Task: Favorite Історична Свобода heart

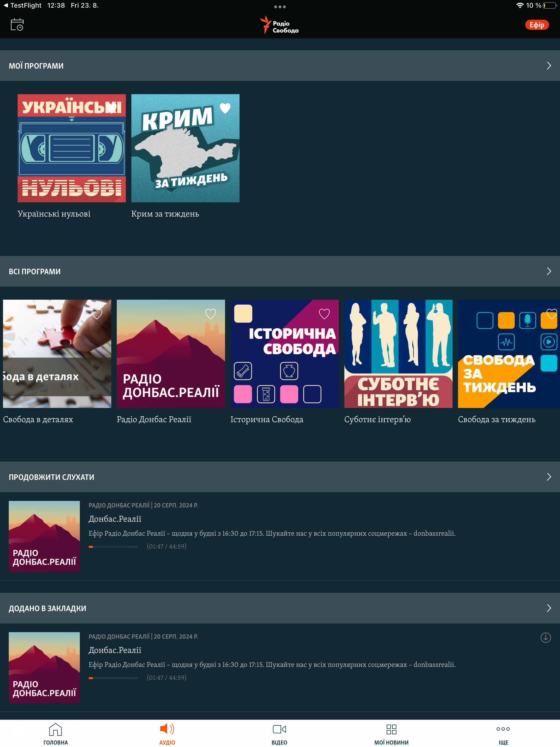Action: 324,314
